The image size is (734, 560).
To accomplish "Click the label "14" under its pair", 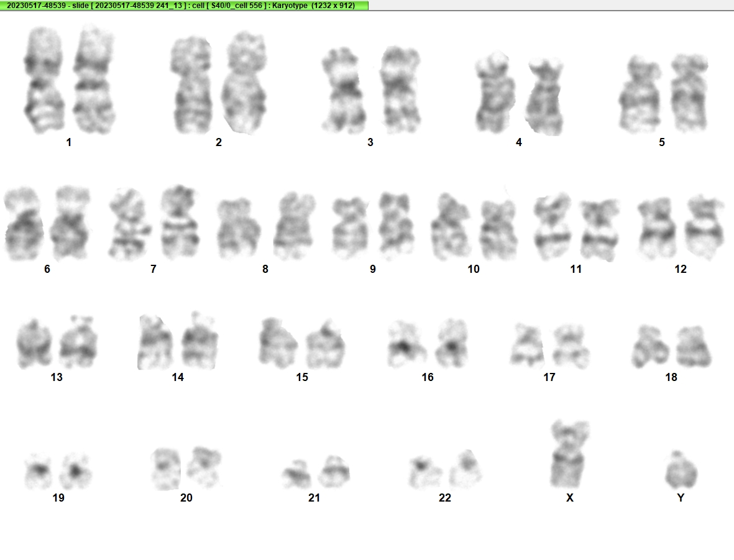I will [178, 377].
